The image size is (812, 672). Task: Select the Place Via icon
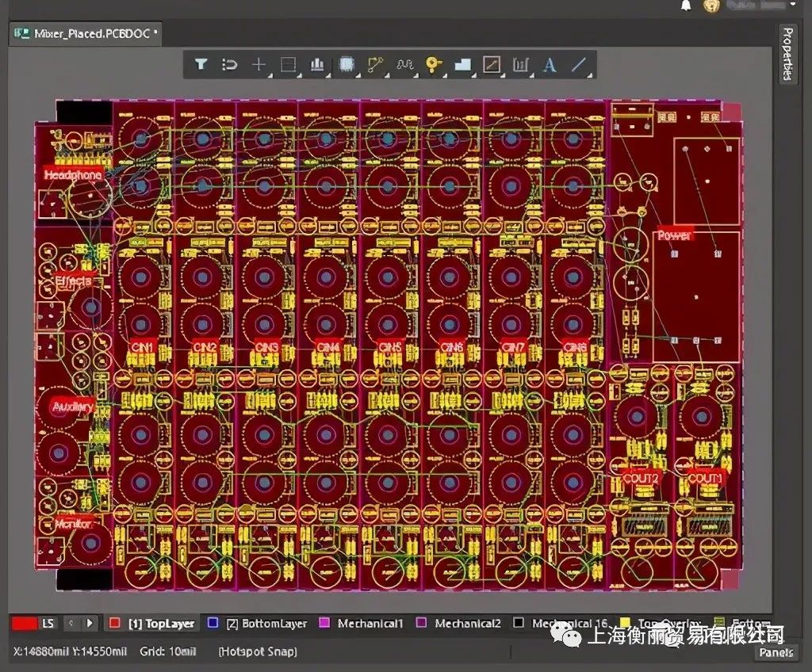[x=433, y=65]
